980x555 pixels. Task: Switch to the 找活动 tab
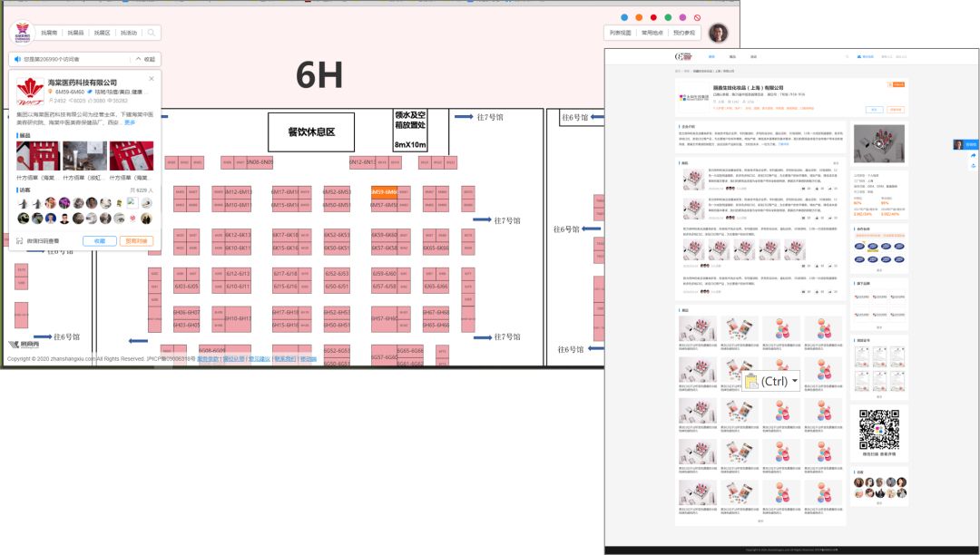click(x=129, y=33)
